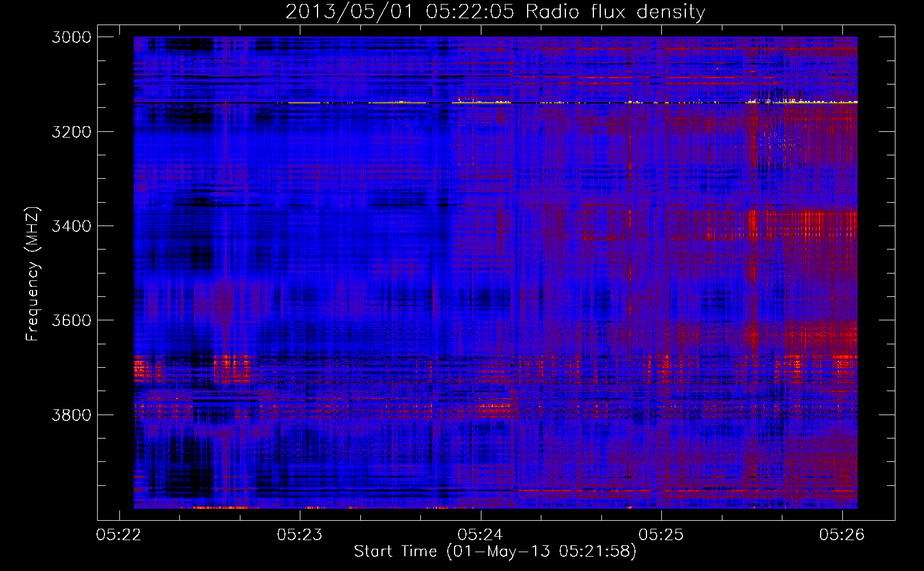Select the 3400 frequency axis label
Image resolution: width=924 pixels, height=571 pixels.
point(71,226)
